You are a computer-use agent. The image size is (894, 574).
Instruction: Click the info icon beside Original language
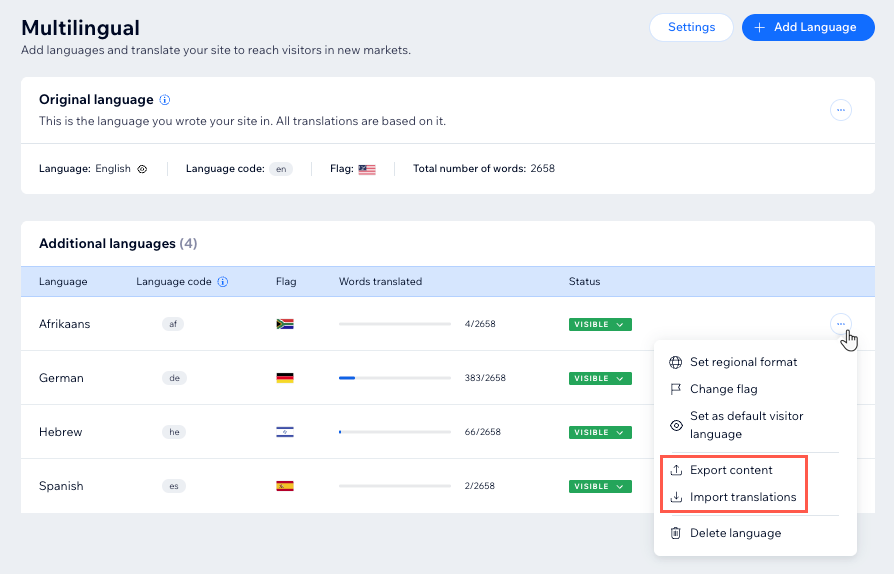[165, 100]
